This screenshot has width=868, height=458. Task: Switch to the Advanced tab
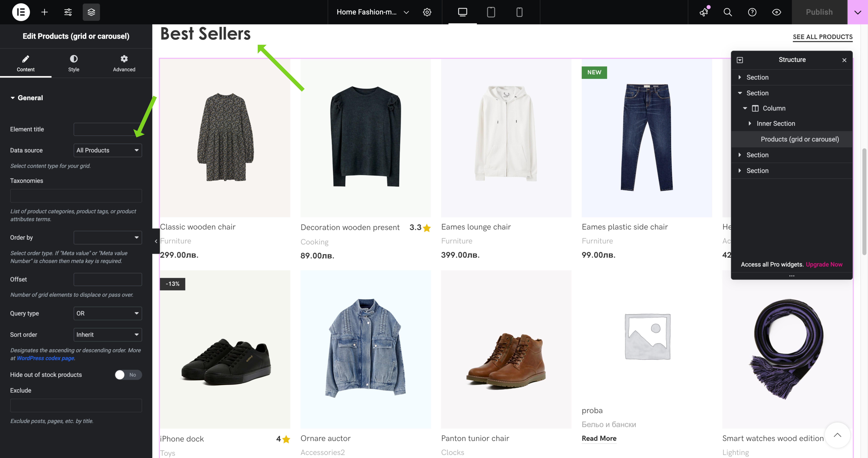[x=124, y=63]
